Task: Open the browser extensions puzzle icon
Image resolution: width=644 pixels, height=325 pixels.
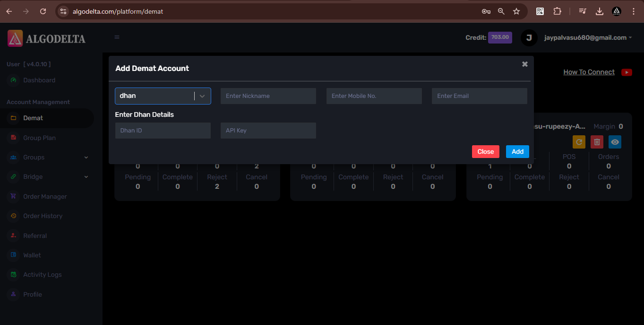Action: click(x=557, y=11)
